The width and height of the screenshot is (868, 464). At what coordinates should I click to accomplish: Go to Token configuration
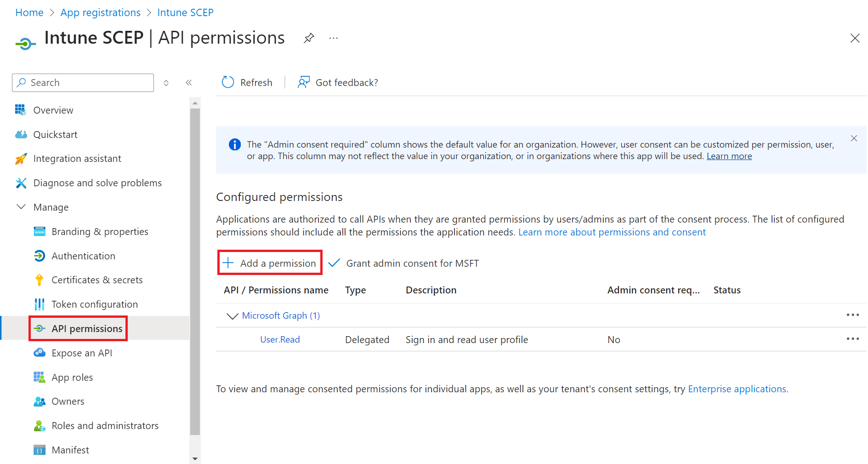94,304
